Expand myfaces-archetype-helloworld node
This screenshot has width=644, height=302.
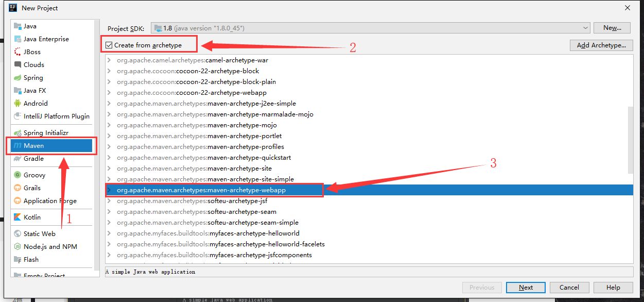(x=109, y=233)
